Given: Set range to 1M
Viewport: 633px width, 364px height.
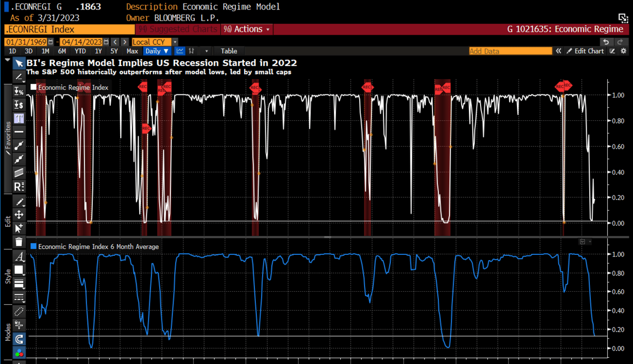Looking at the screenshot, I should (45, 51).
